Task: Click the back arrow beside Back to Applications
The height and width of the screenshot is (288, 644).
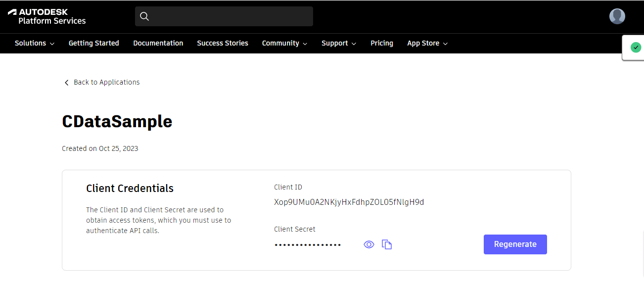Action: [67, 83]
